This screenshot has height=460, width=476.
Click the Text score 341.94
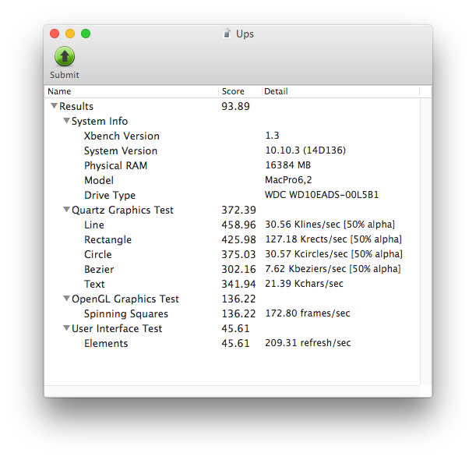[x=238, y=284]
